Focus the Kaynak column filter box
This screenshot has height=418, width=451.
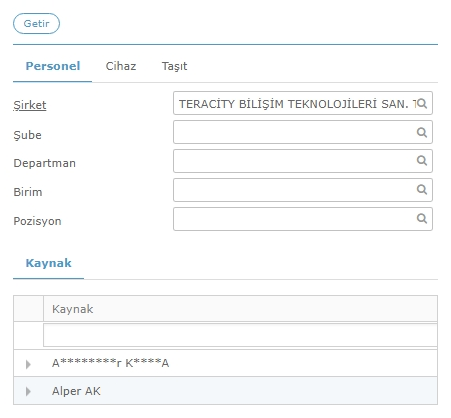point(240,335)
